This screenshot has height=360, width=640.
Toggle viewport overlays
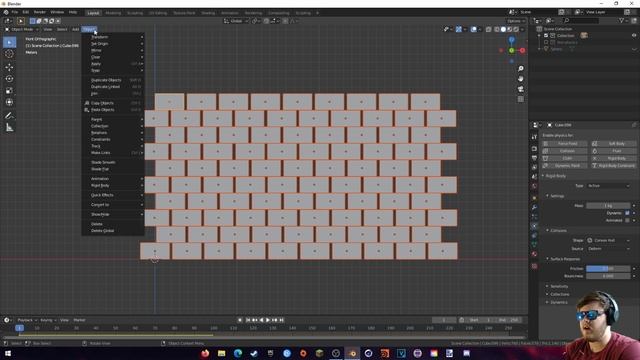pos(473,29)
